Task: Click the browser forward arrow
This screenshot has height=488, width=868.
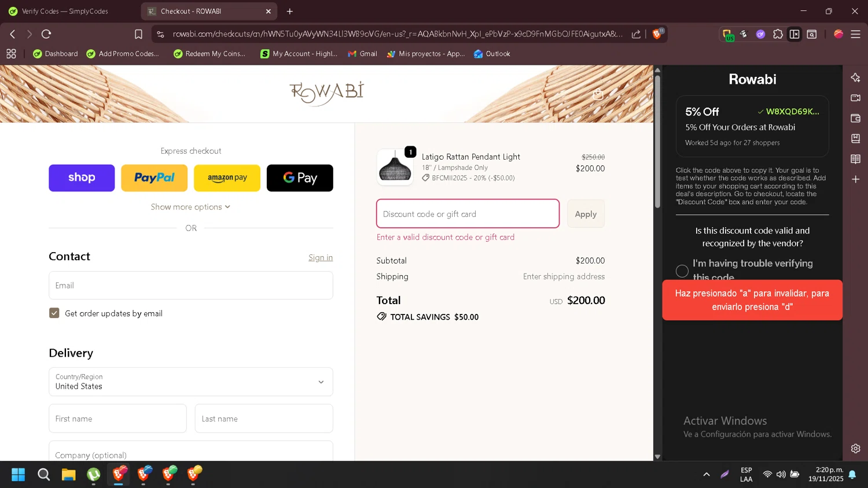Action: tap(29, 34)
